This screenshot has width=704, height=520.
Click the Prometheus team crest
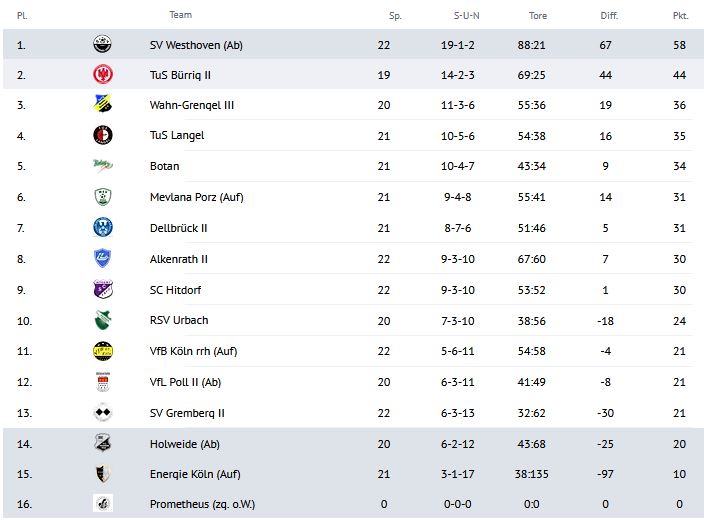(102, 504)
